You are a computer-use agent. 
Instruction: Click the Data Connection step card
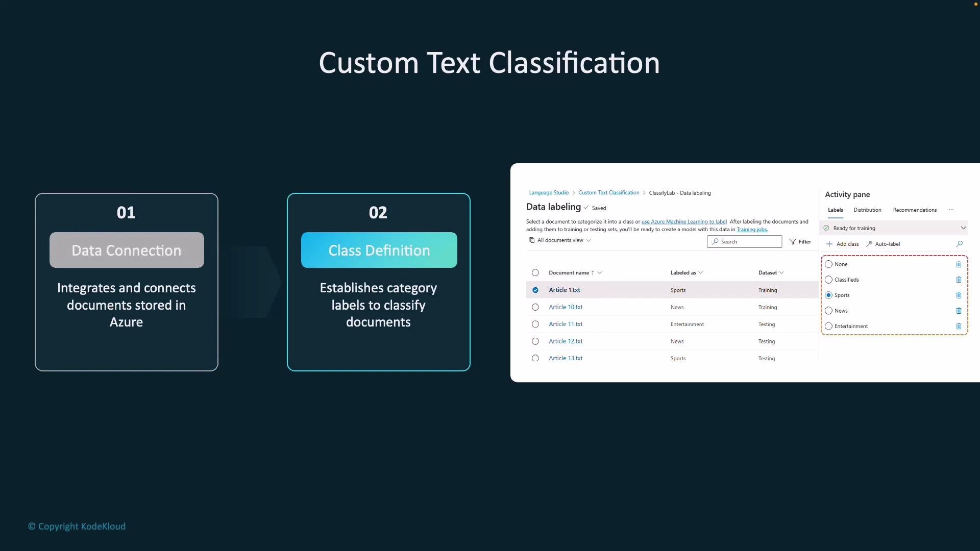pos(127,282)
